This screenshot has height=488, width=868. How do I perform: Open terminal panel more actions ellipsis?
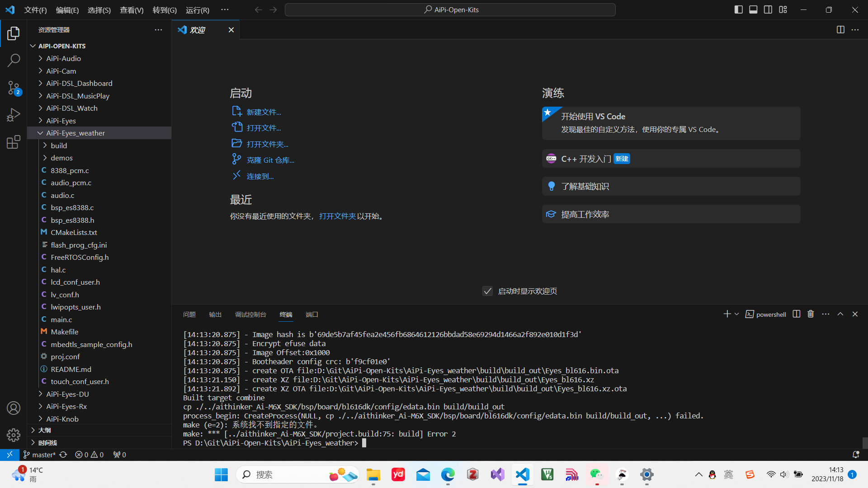click(826, 314)
